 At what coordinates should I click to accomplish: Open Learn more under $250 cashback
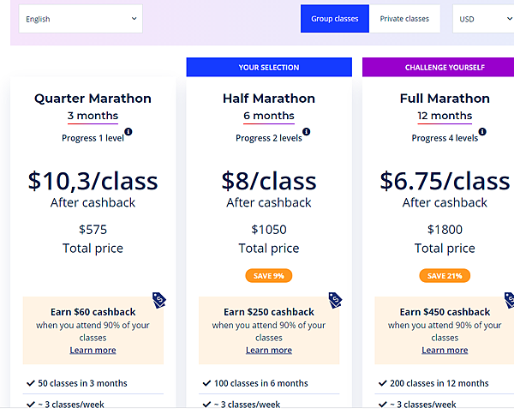(x=268, y=350)
